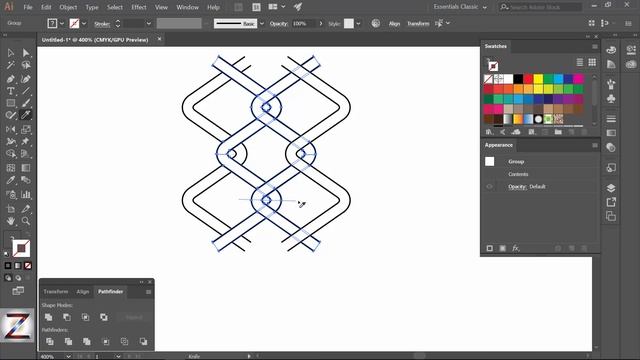Select the Knife tool
Image resolution: width=640 pixels, height=360 pixels.
26,115
